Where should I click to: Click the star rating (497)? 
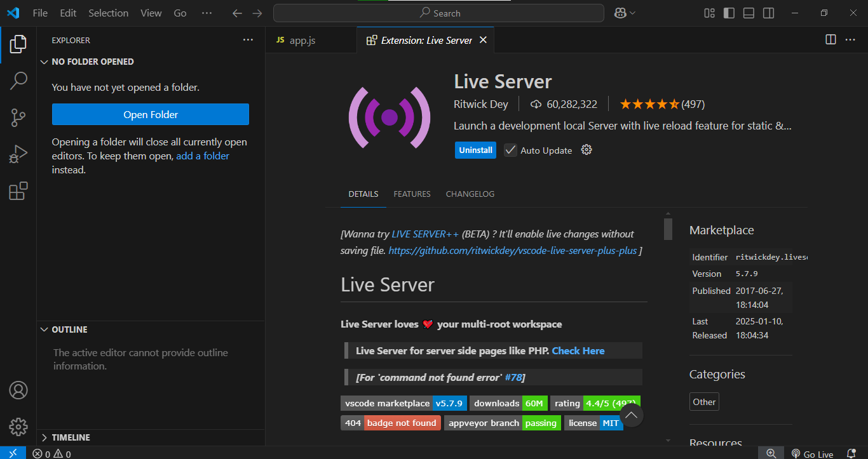point(662,104)
